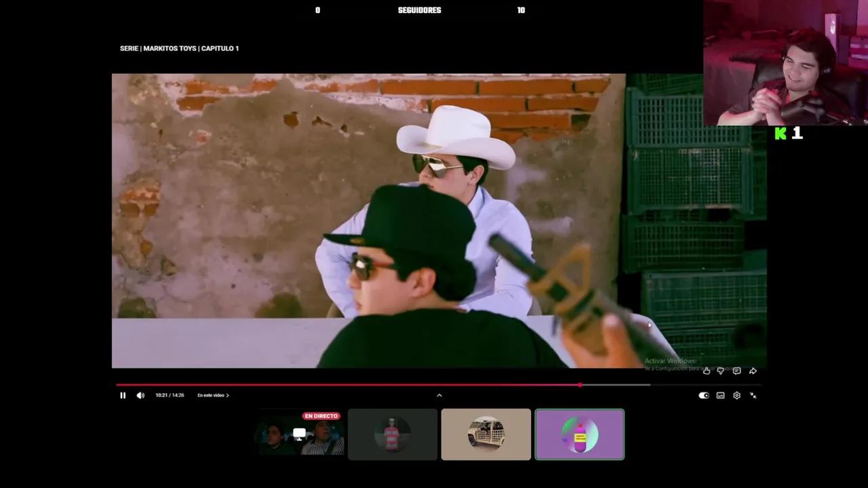
Task: Open the 'En este video' chapters link
Action: 213,395
